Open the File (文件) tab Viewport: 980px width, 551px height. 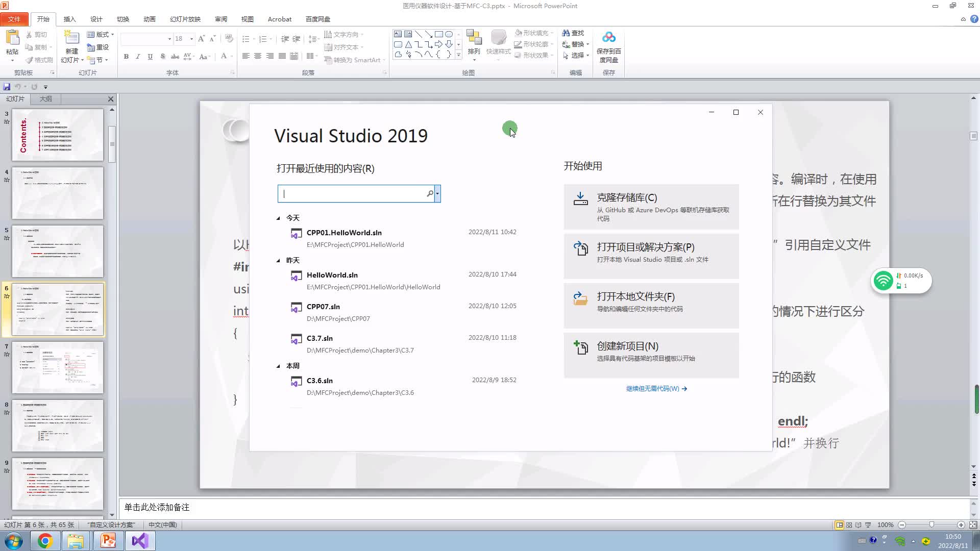click(x=14, y=19)
